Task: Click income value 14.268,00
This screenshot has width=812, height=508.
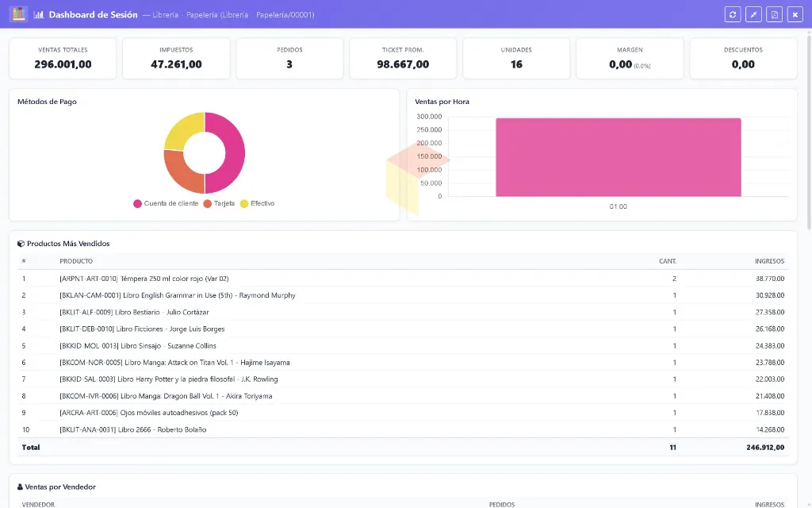Action: coord(769,429)
